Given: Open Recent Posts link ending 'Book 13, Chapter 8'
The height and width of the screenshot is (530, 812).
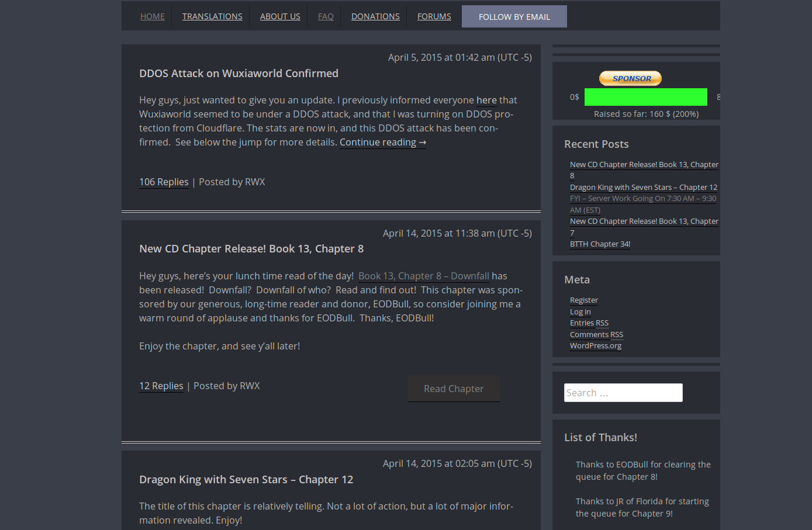Looking at the screenshot, I should (x=644, y=170).
